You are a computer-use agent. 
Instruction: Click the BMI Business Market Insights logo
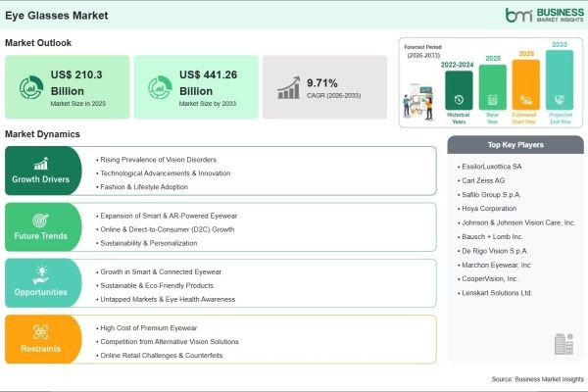pyautogui.click(x=545, y=15)
